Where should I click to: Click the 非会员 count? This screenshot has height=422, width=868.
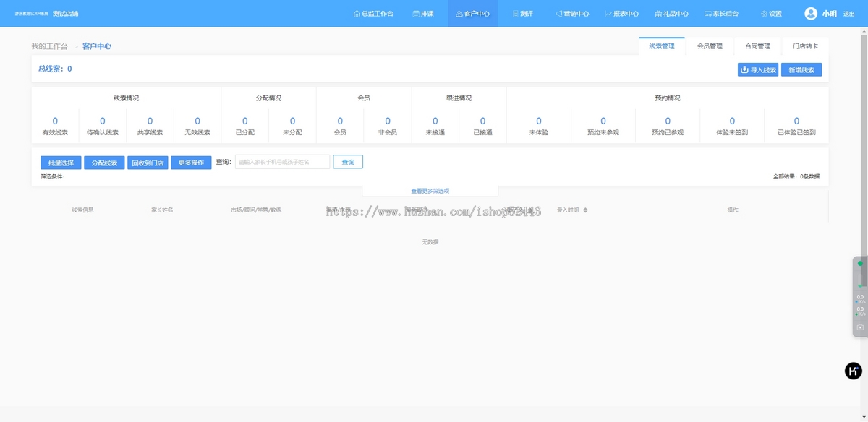click(x=388, y=121)
